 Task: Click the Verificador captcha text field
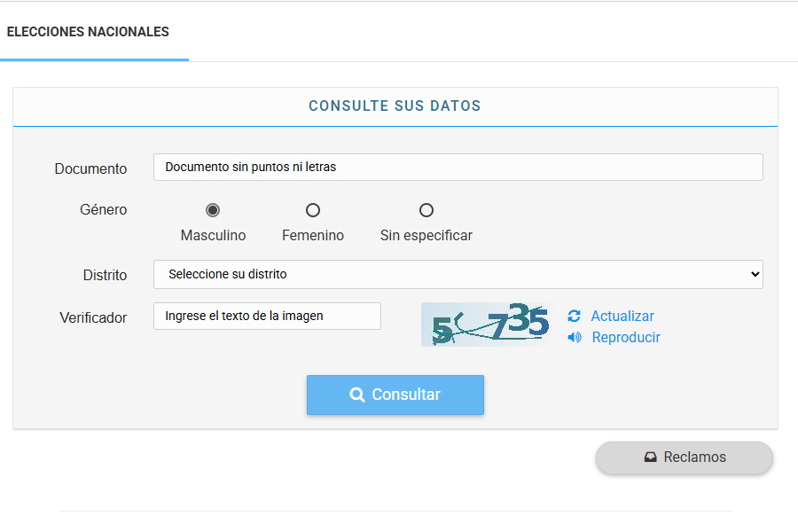[x=267, y=317]
